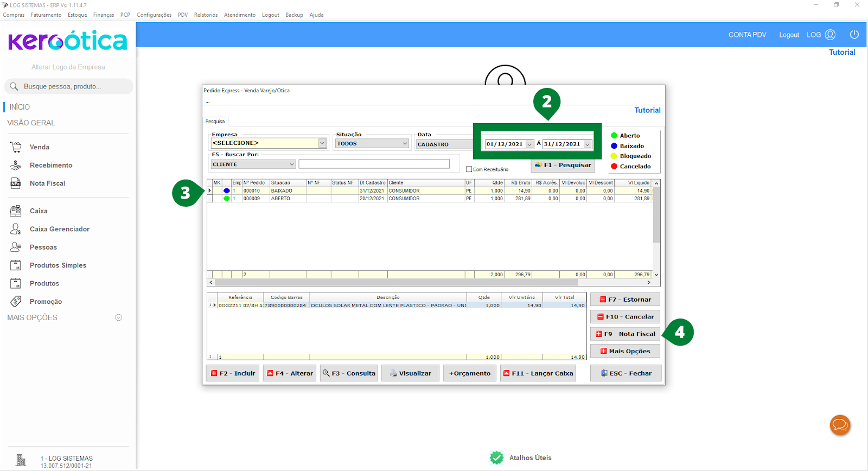
Task: Click the green status dot of pedido 000009
Action: (x=227, y=199)
